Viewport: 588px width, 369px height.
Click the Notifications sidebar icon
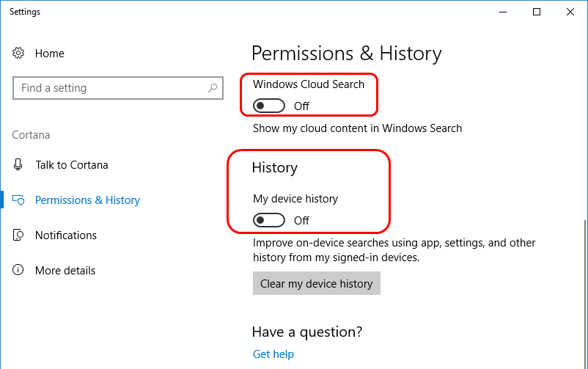(x=18, y=235)
